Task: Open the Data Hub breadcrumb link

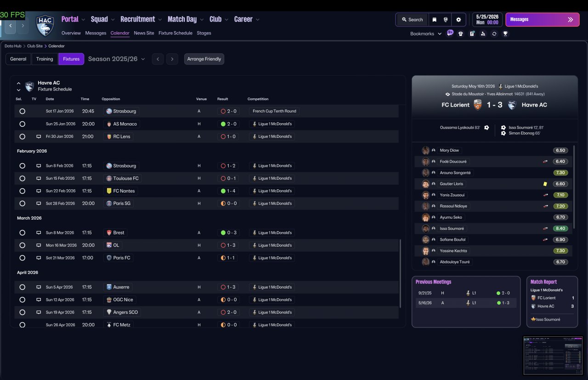Action: pyautogui.click(x=14, y=46)
